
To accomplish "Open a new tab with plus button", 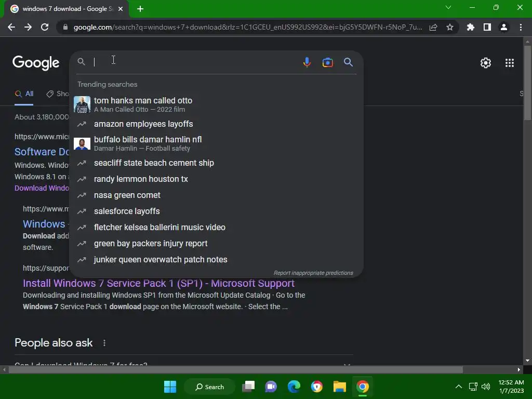I will coord(140,9).
